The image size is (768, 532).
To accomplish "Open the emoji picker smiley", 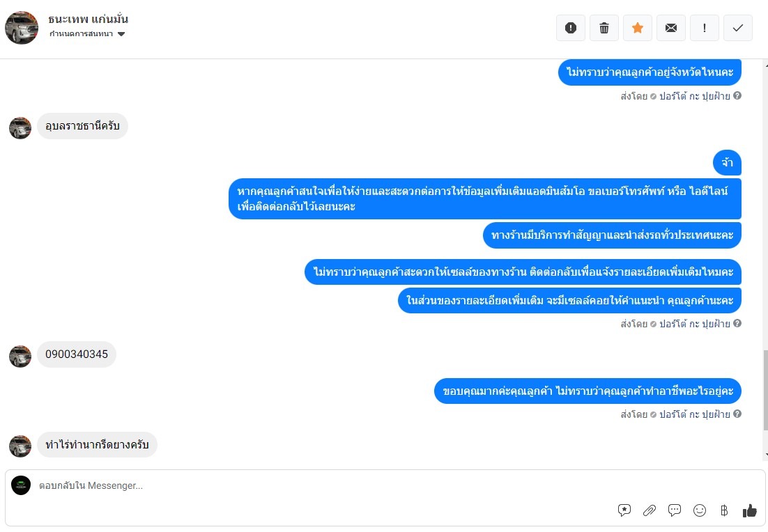I will click(x=700, y=510).
